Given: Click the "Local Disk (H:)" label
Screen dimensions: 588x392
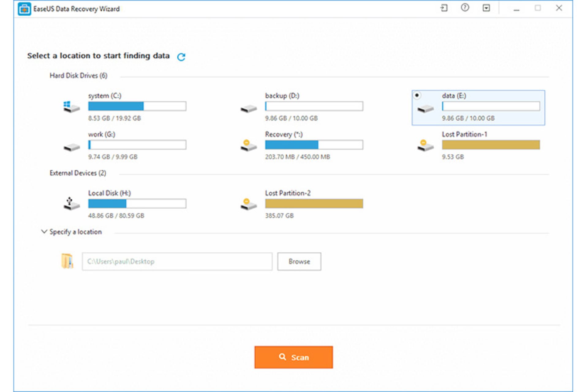Looking at the screenshot, I should tap(110, 193).
